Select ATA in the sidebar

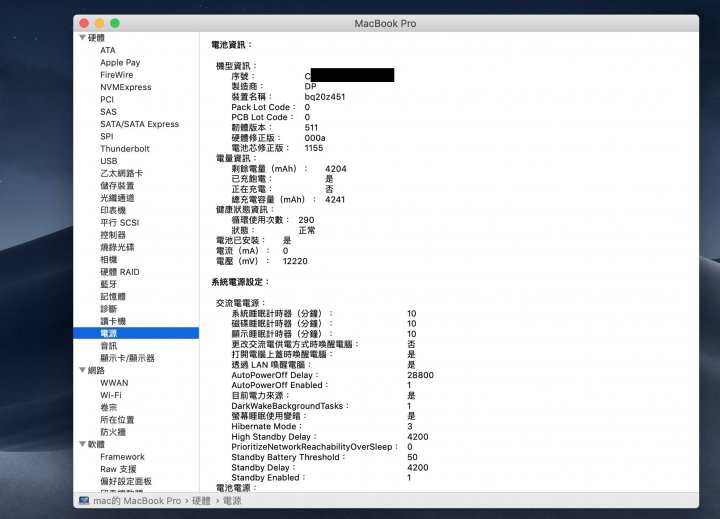pyautogui.click(x=108, y=50)
